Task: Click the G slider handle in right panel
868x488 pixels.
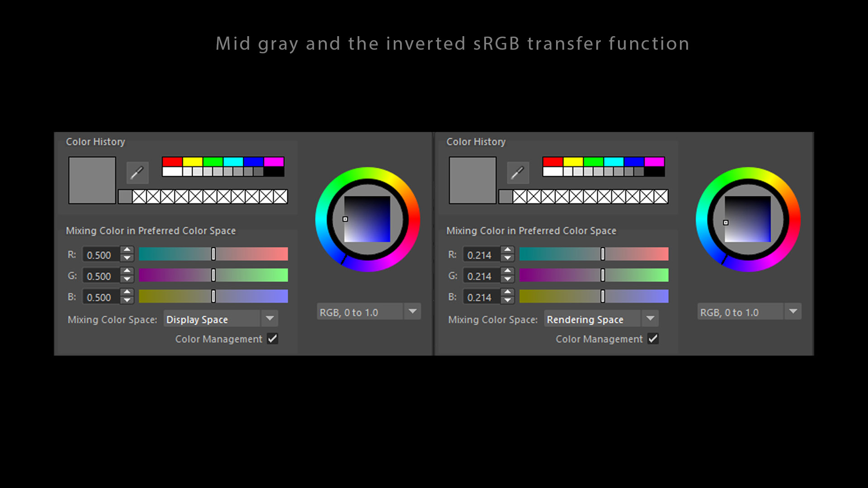Action: [x=603, y=275]
